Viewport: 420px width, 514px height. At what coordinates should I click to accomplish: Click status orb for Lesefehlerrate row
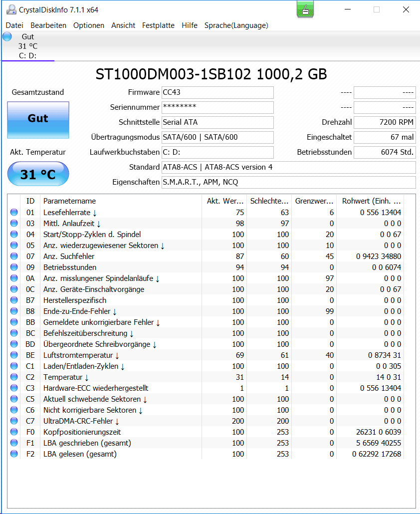point(14,212)
